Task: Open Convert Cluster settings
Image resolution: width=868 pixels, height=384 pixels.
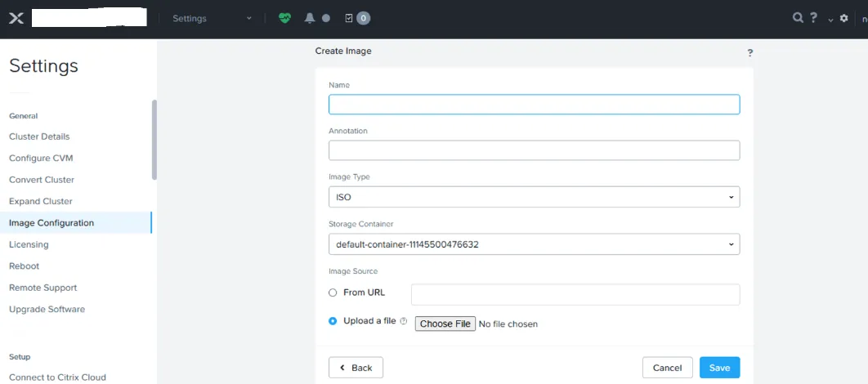Action: (42, 180)
